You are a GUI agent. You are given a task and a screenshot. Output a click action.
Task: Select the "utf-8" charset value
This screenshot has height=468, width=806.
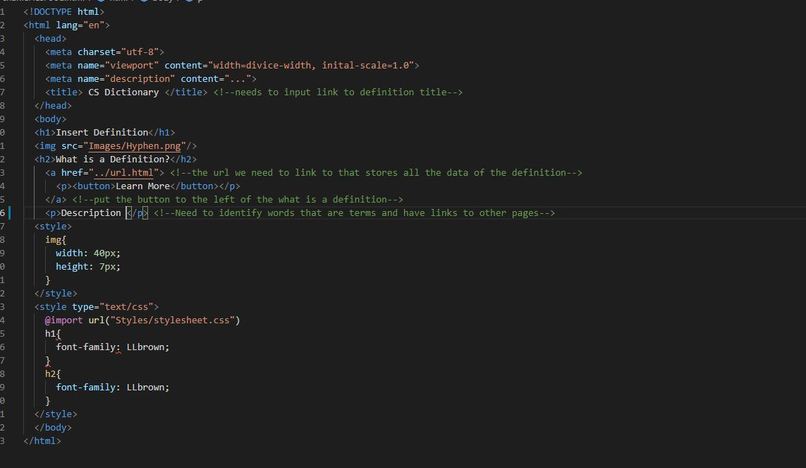coord(140,51)
